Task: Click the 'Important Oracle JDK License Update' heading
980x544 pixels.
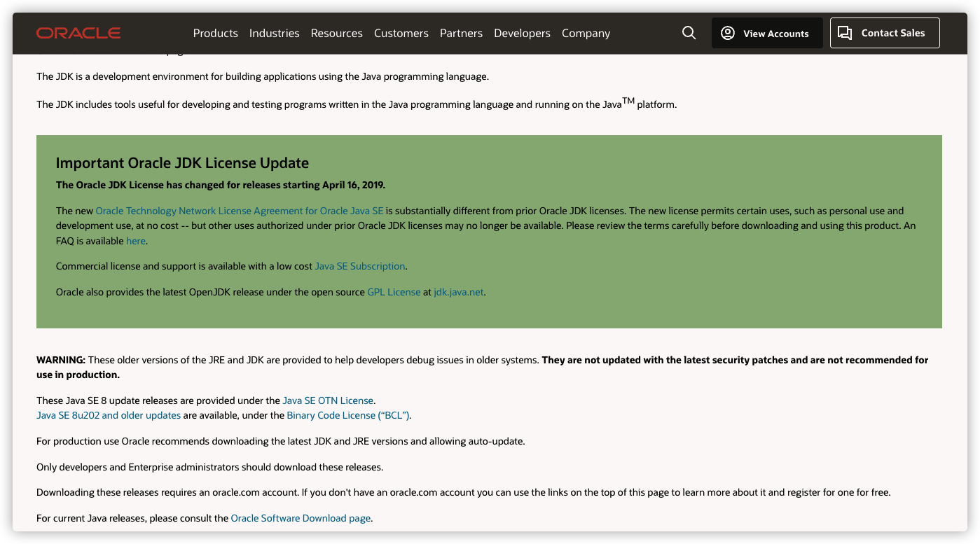Action: click(x=182, y=163)
